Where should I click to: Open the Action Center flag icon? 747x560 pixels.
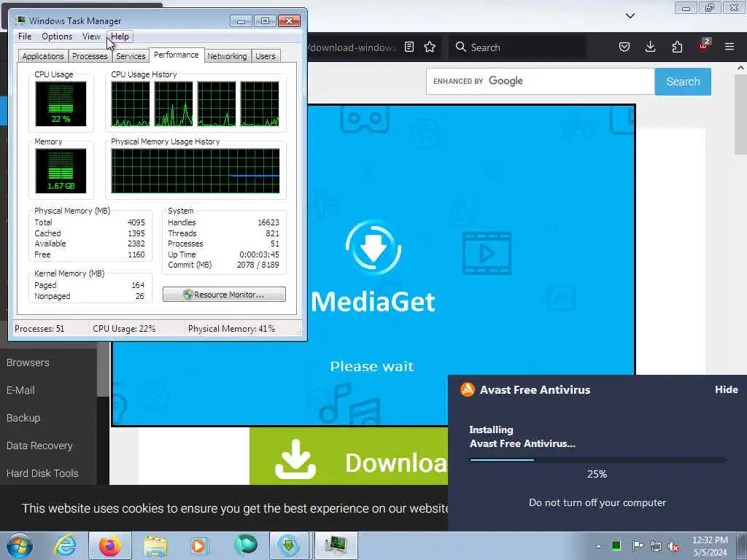[637, 545]
